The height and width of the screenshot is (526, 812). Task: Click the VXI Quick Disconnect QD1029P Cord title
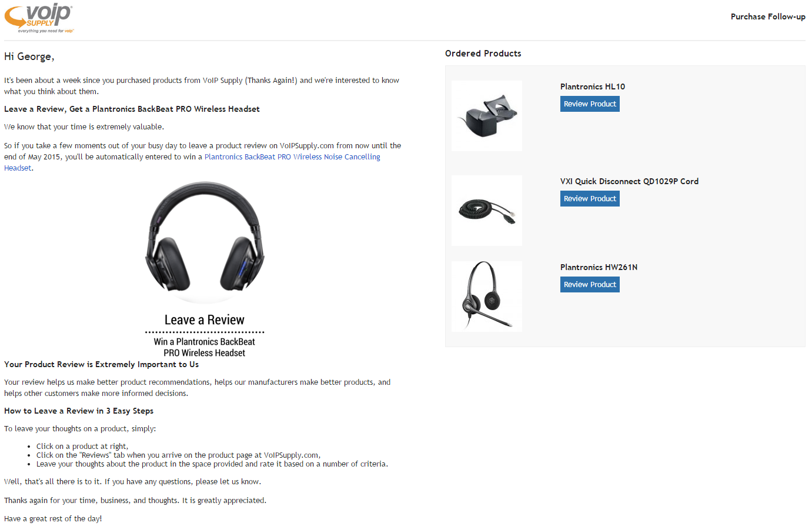coord(629,181)
